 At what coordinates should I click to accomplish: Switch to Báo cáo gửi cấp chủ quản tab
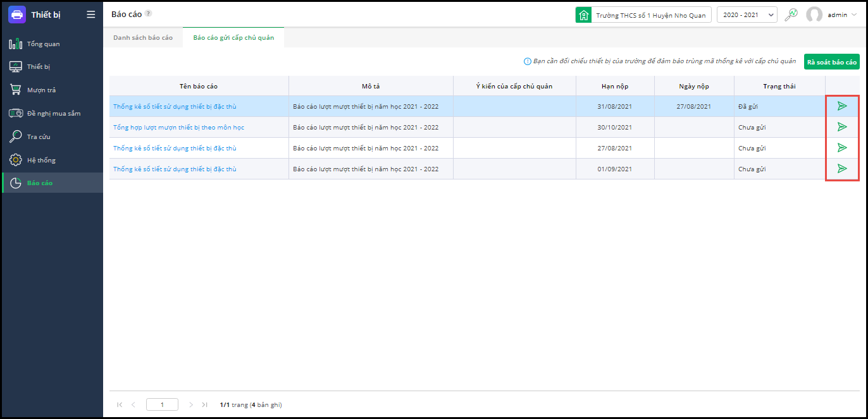pos(233,38)
